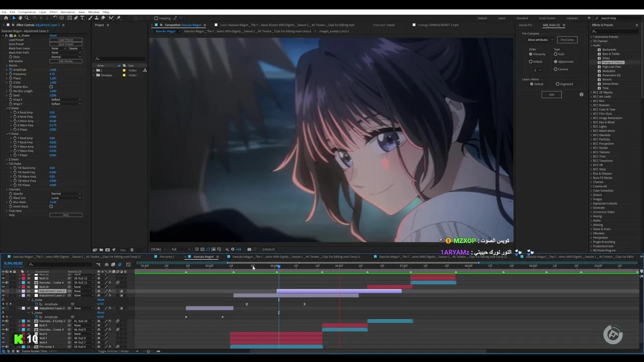644x362 pixels.
Task: Open the Animation menu
Action: click(x=68, y=12)
